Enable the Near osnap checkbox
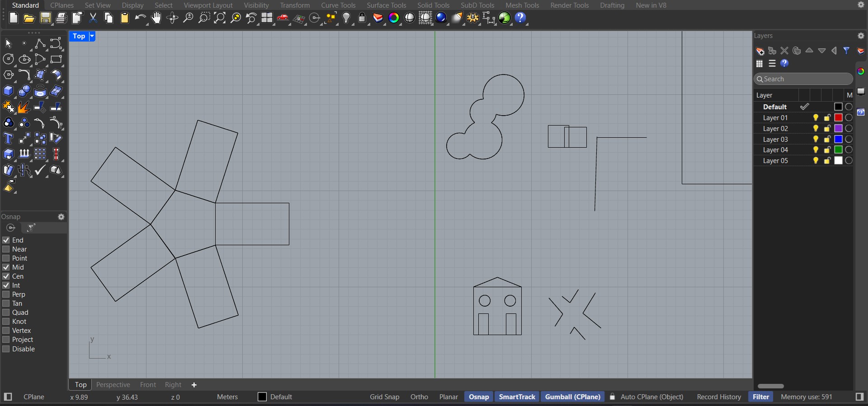This screenshot has width=868, height=406. click(x=6, y=249)
